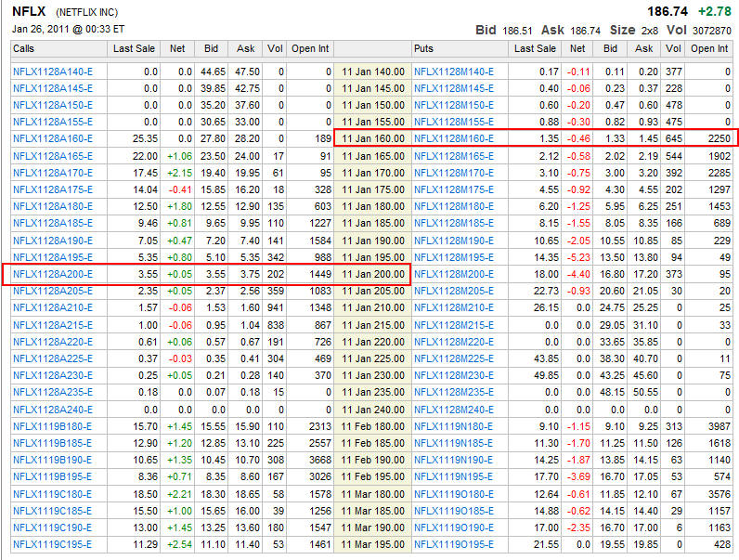Open the NFLX1119C195-E March call link
739x560 pixels.
coord(53,544)
